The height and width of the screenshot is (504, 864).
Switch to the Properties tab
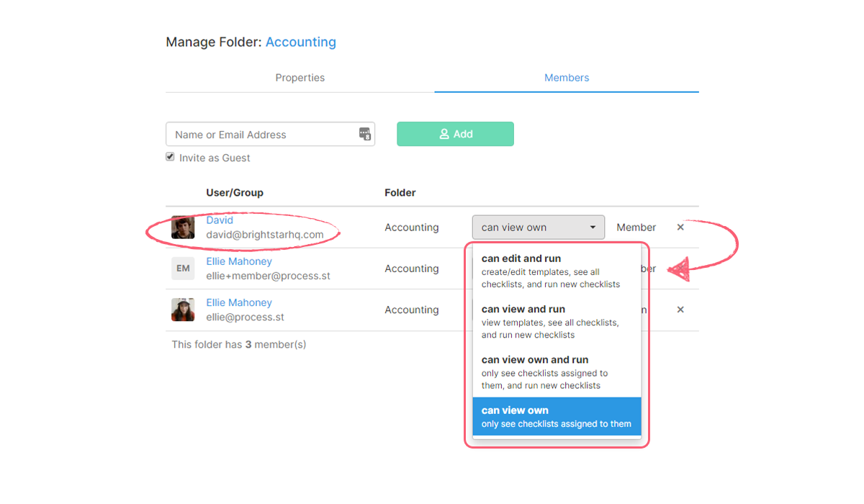pos(300,78)
